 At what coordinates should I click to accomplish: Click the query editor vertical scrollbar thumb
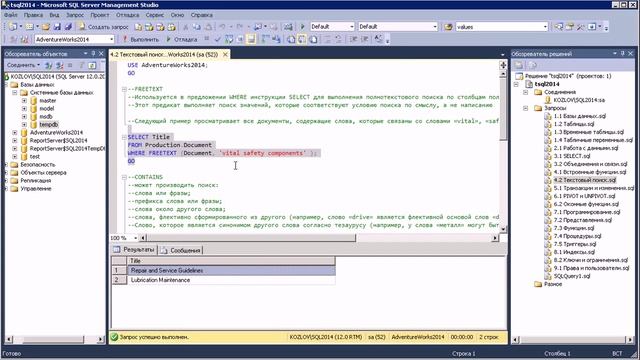(x=503, y=110)
